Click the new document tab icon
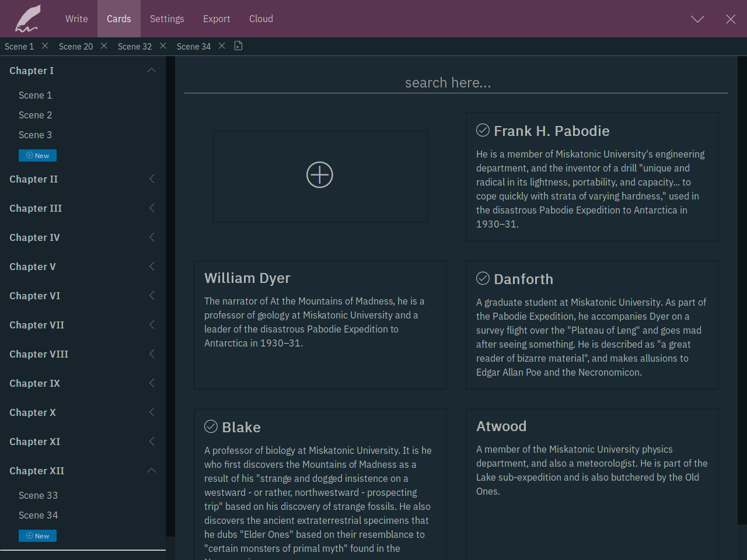This screenshot has width=747, height=560. 238,45
